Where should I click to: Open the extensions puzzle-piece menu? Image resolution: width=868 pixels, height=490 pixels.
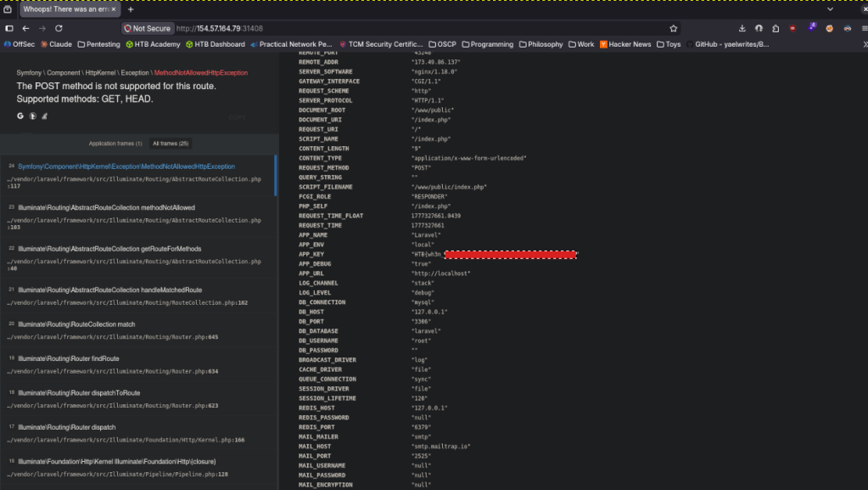pyautogui.click(x=776, y=28)
